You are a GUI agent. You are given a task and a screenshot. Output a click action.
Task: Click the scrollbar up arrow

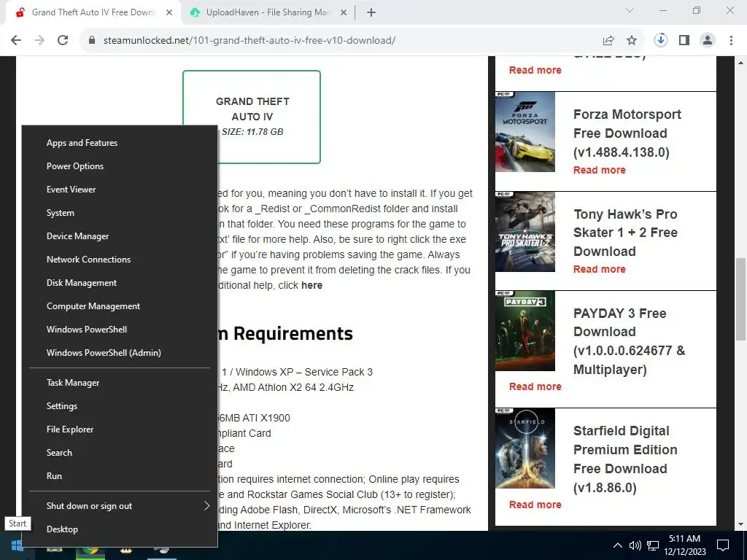741,63
